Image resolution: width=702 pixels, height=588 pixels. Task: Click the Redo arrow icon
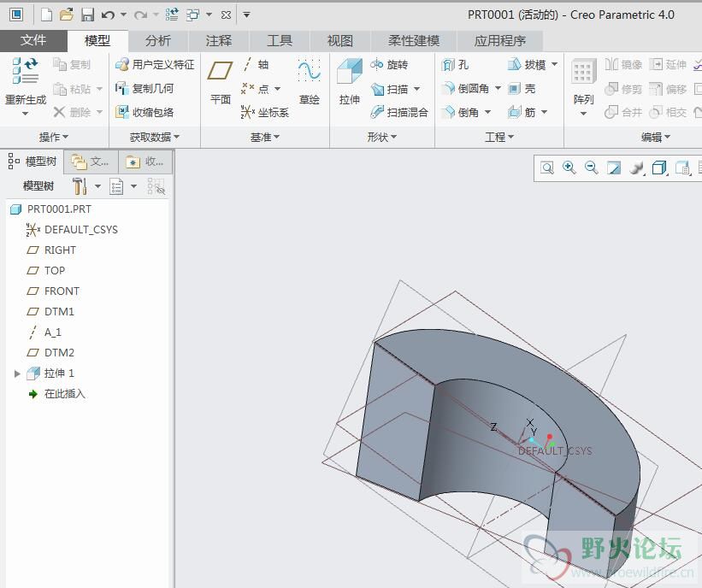[140, 15]
